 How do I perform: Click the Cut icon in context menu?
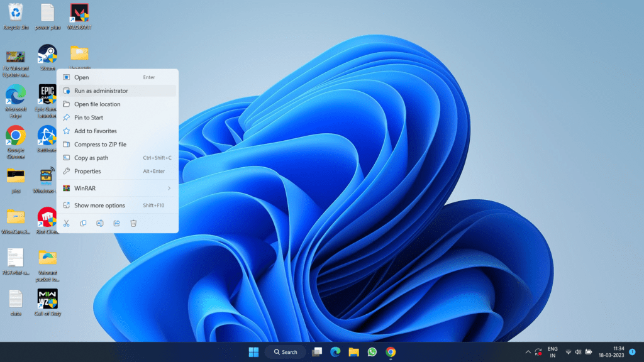66,223
